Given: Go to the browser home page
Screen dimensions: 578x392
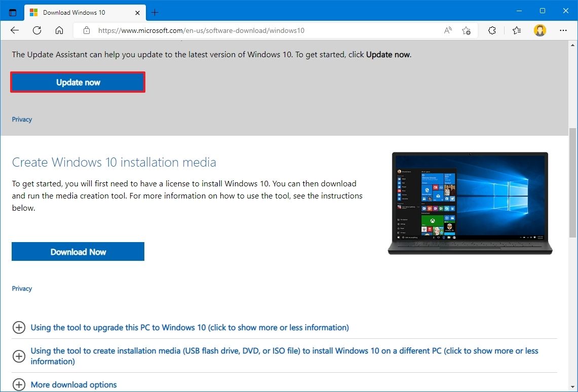Looking at the screenshot, I should click(59, 30).
